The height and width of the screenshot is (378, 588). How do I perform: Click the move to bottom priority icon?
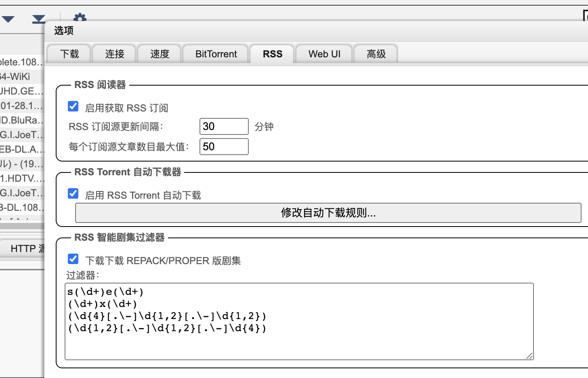click(39, 19)
